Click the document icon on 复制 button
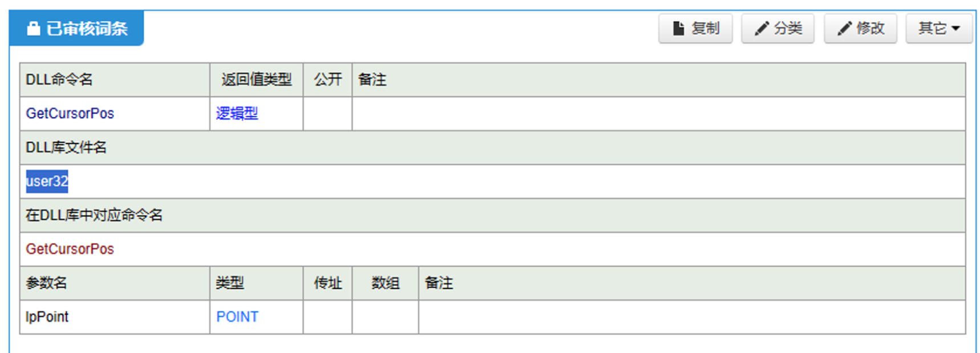 coord(678,28)
